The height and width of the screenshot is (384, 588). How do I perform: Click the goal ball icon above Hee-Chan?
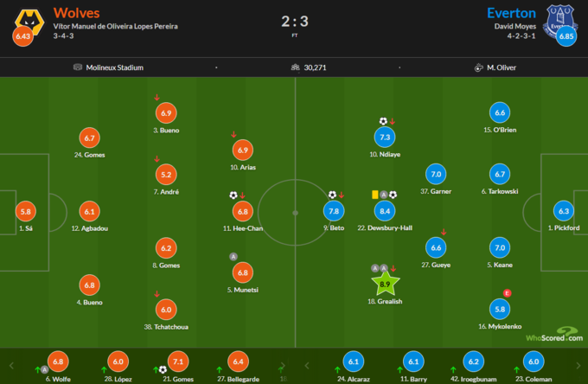pyautogui.click(x=233, y=195)
